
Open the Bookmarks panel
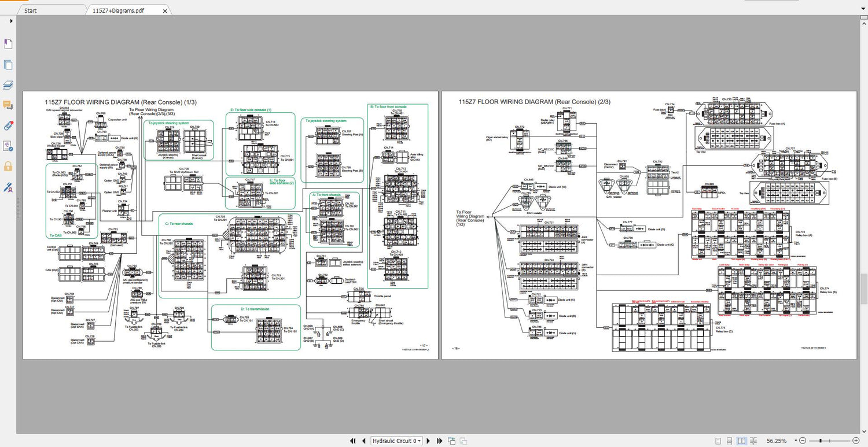click(8, 45)
